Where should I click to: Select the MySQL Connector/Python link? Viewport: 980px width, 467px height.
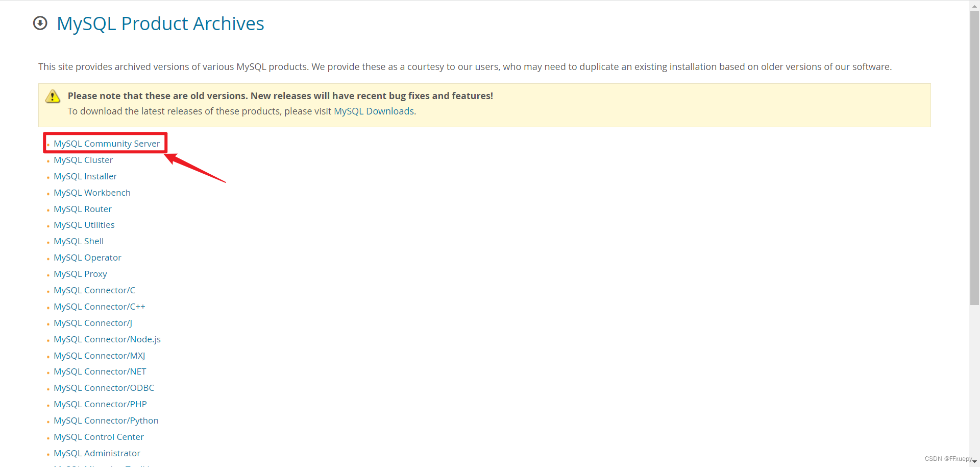(106, 421)
